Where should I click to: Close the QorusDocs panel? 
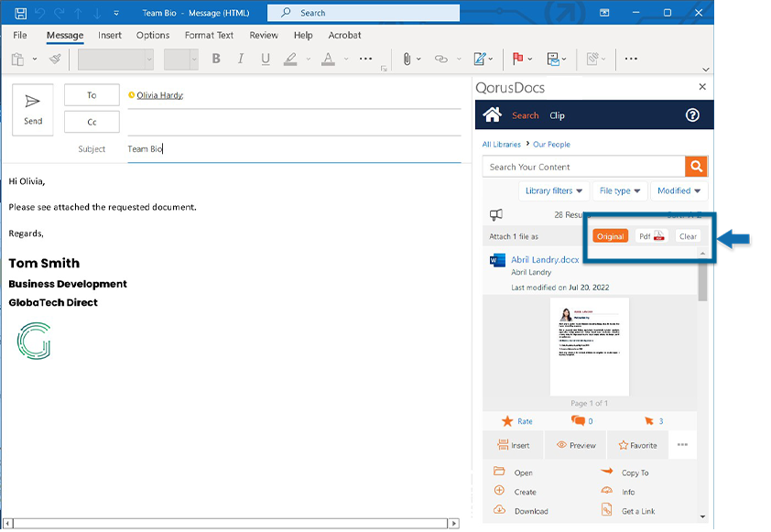pyautogui.click(x=702, y=87)
